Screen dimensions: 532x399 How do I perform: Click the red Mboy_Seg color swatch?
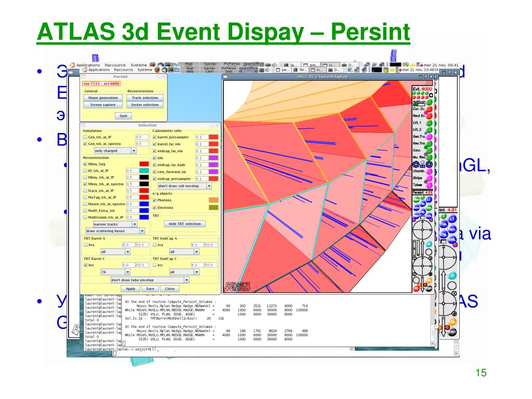tap(144, 164)
